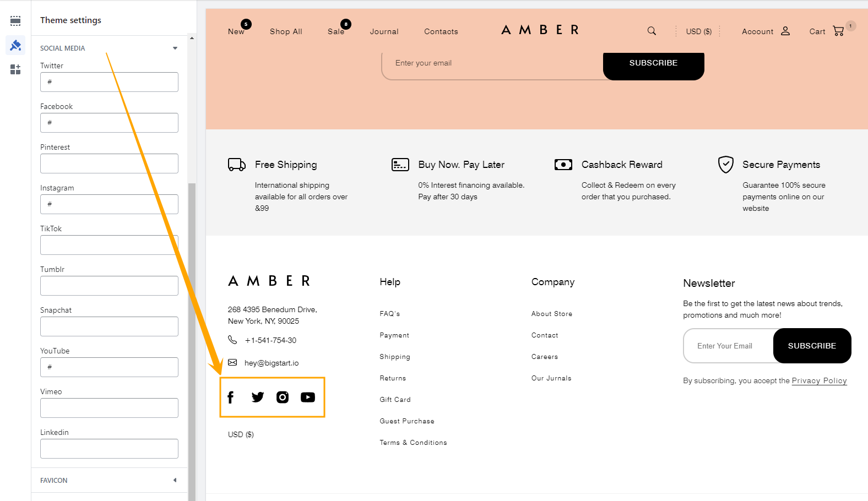Open the Account user icon
The height and width of the screenshot is (501, 868).
tap(785, 31)
